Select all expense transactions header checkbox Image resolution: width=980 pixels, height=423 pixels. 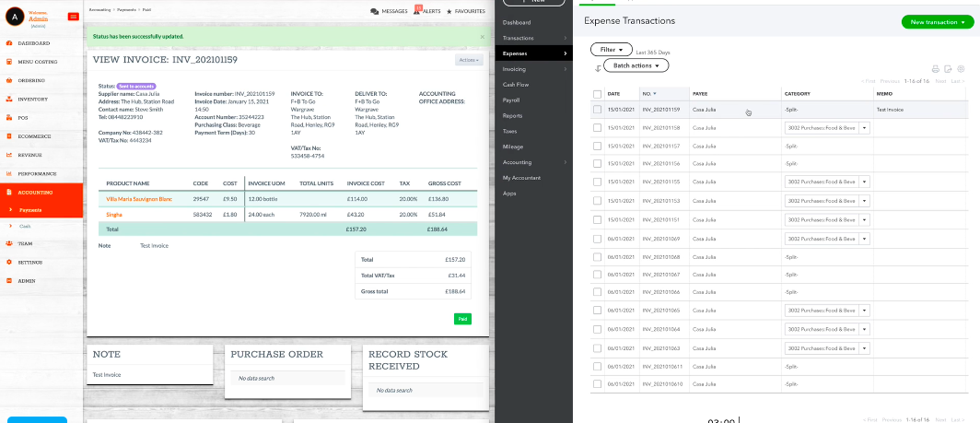(598, 94)
